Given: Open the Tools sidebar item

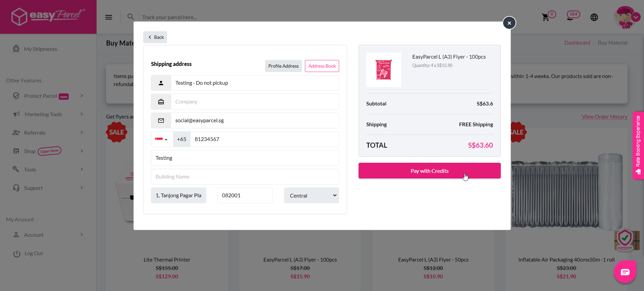Looking at the screenshot, I should (x=30, y=170).
